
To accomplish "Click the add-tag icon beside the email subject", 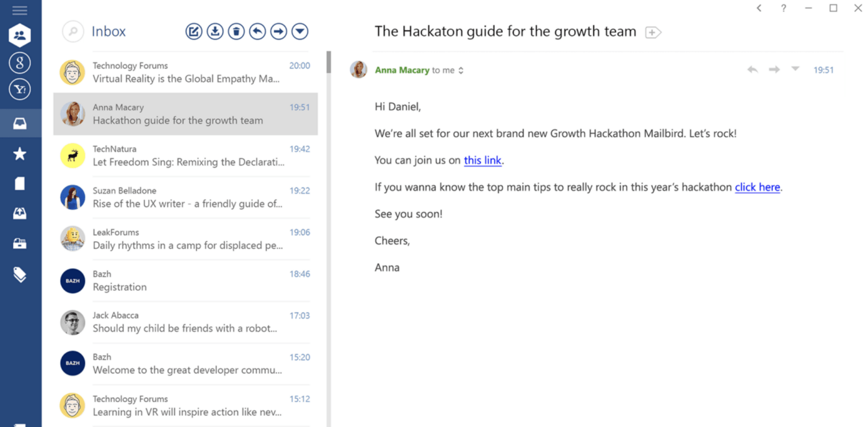I will (653, 32).
